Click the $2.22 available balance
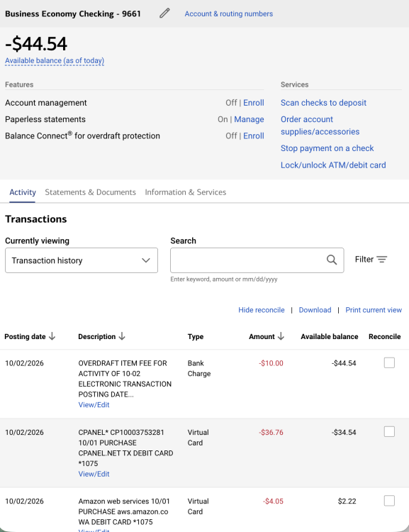Viewport: 409px width, 532px height. coord(347,501)
